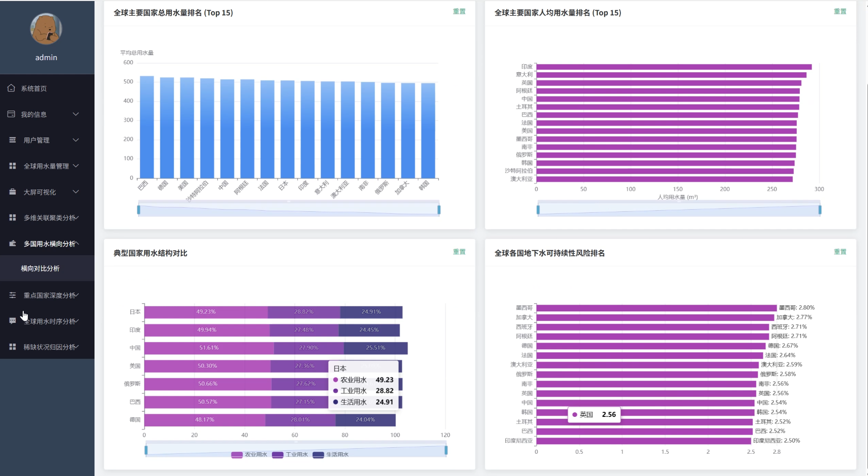Image resolution: width=868 pixels, height=476 pixels.
Task: Click the 印度 bar in per-capita chart
Action: tap(674, 67)
